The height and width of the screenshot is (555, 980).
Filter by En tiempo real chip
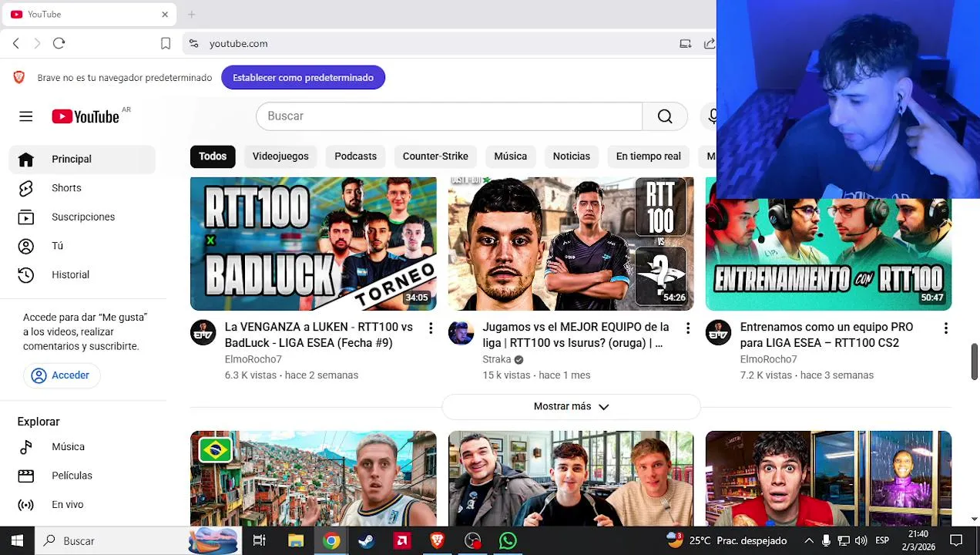(648, 156)
